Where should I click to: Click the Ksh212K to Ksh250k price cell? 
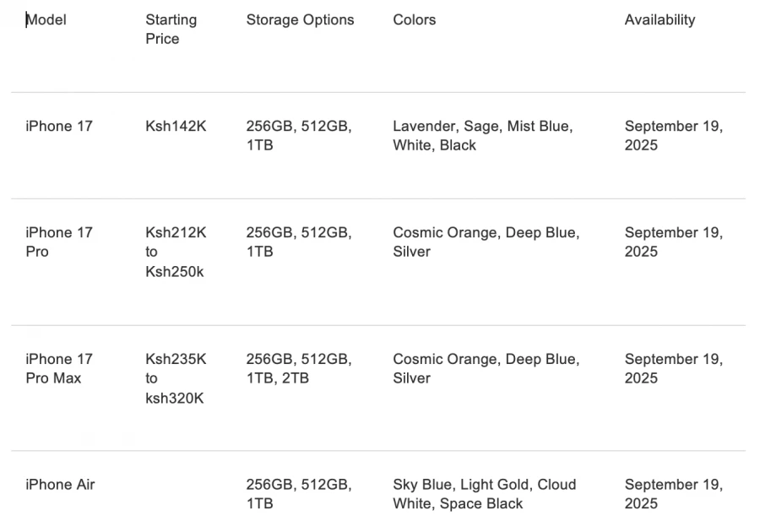coord(176,252)
